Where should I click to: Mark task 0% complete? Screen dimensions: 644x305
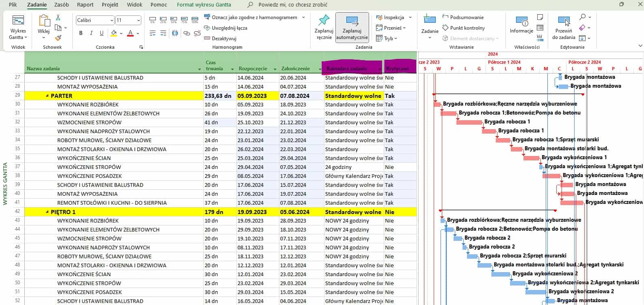tap(153, 20)
